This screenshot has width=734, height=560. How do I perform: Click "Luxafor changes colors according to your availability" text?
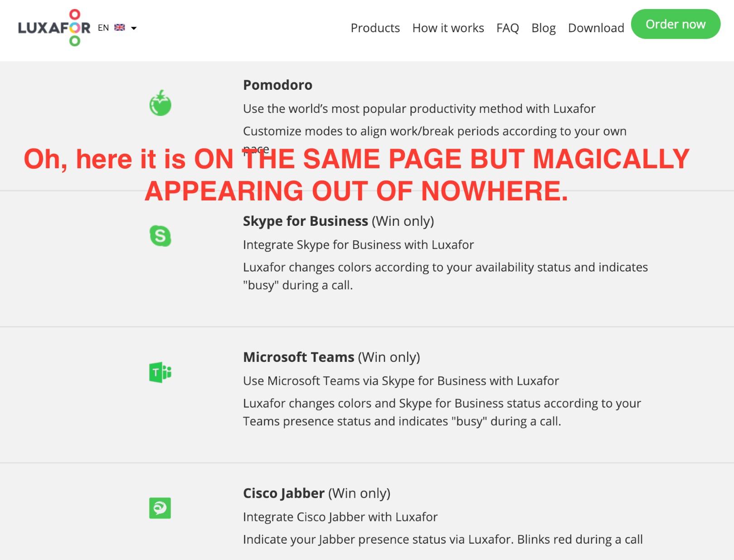445,276
